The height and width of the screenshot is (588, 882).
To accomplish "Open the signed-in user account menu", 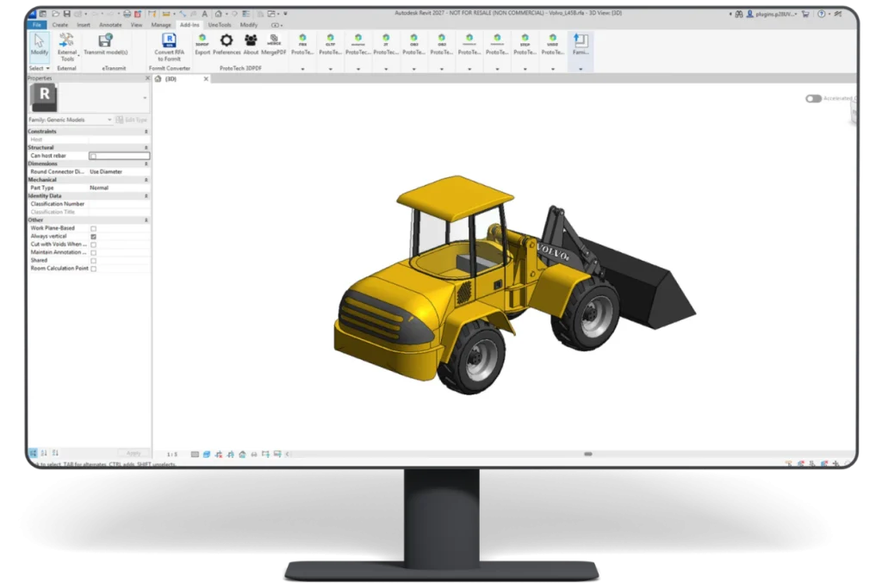I will click(772, 14).
